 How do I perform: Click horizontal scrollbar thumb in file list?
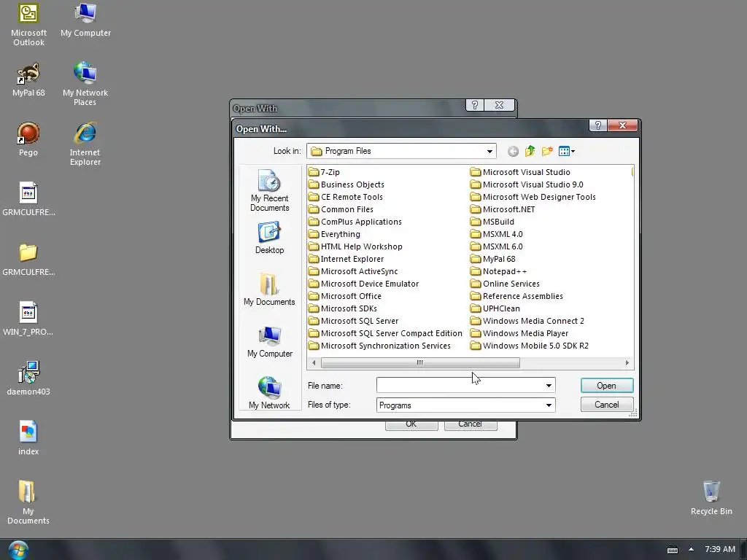(420, 363)
